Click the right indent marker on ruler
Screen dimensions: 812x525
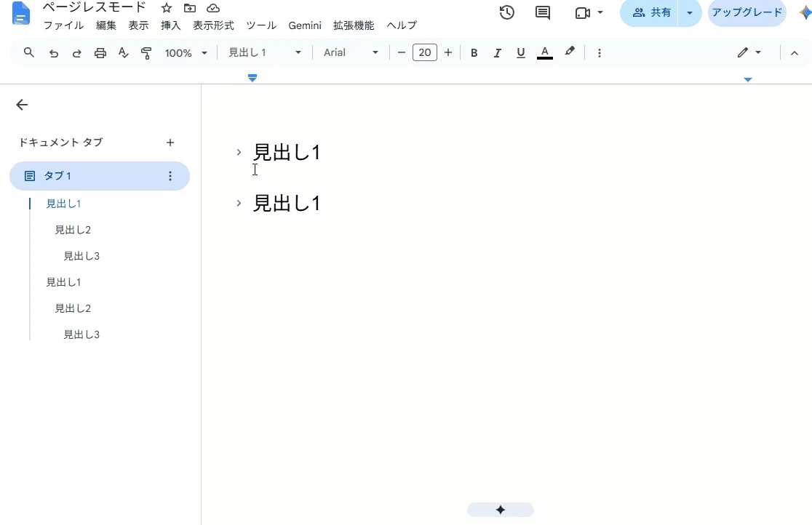[x=748, y=79]
